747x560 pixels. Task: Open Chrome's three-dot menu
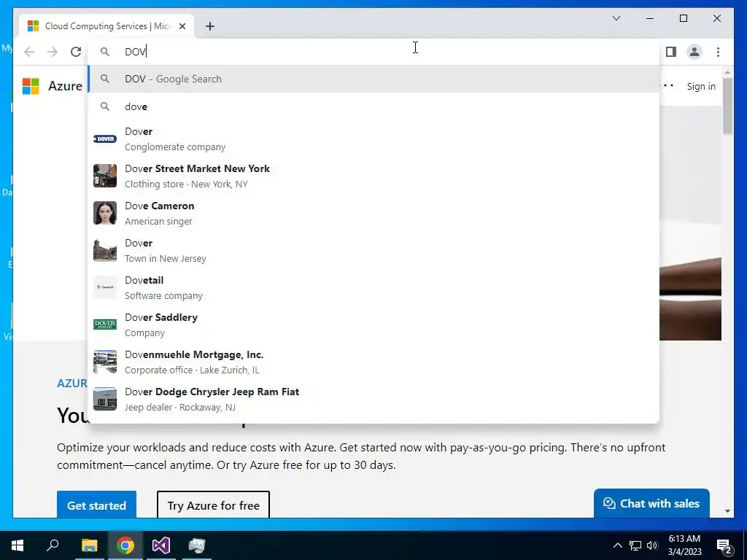[x=718, y=52]
